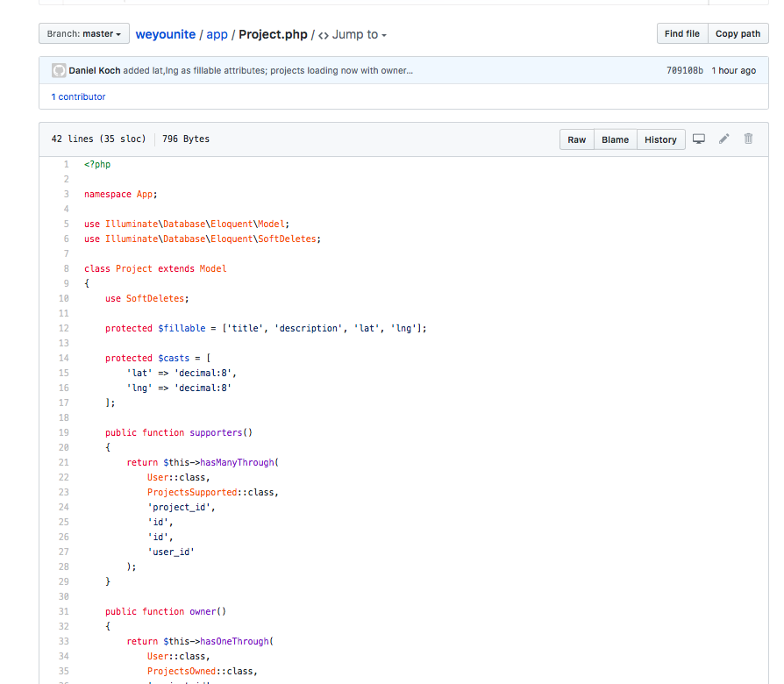Screen dimensions: 784x684
Task: Select line number 1
Action: point(66,165)
